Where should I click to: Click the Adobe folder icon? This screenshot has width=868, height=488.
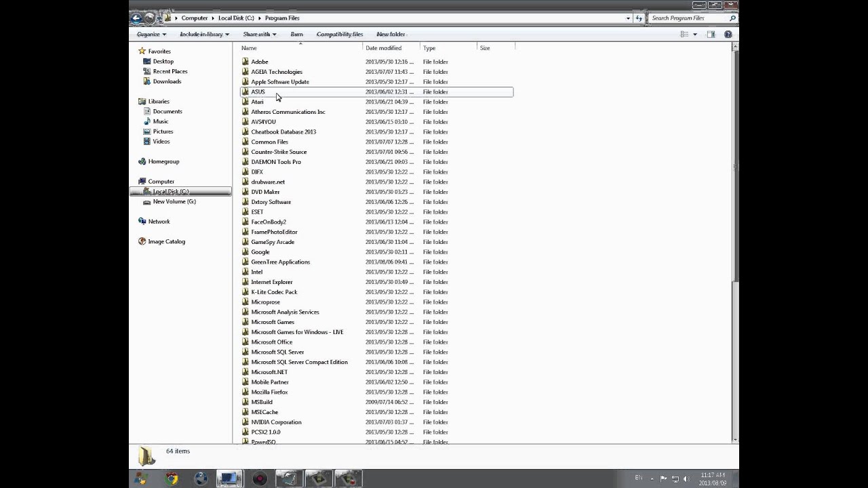click(245, 62)
